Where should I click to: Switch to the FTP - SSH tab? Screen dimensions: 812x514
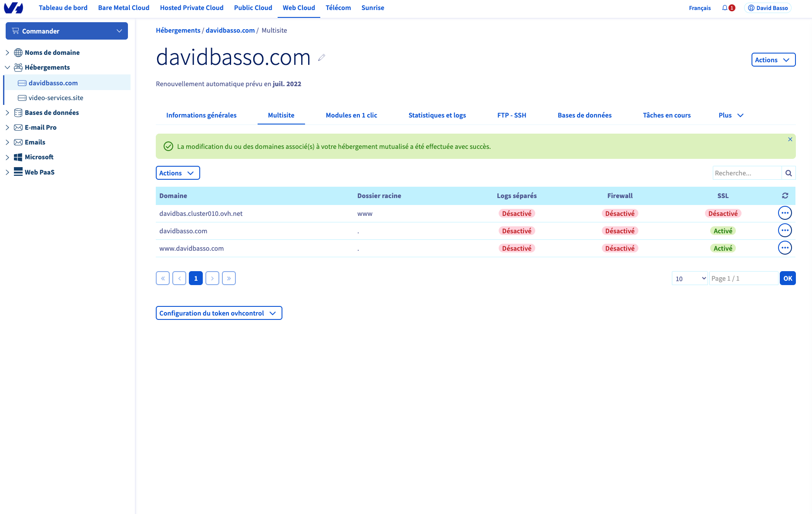(x=511, y=115)
